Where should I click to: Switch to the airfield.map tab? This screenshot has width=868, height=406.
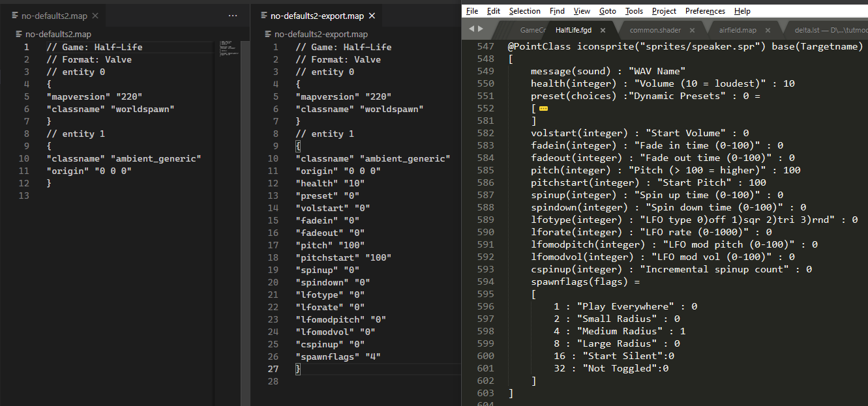(738, 30)
